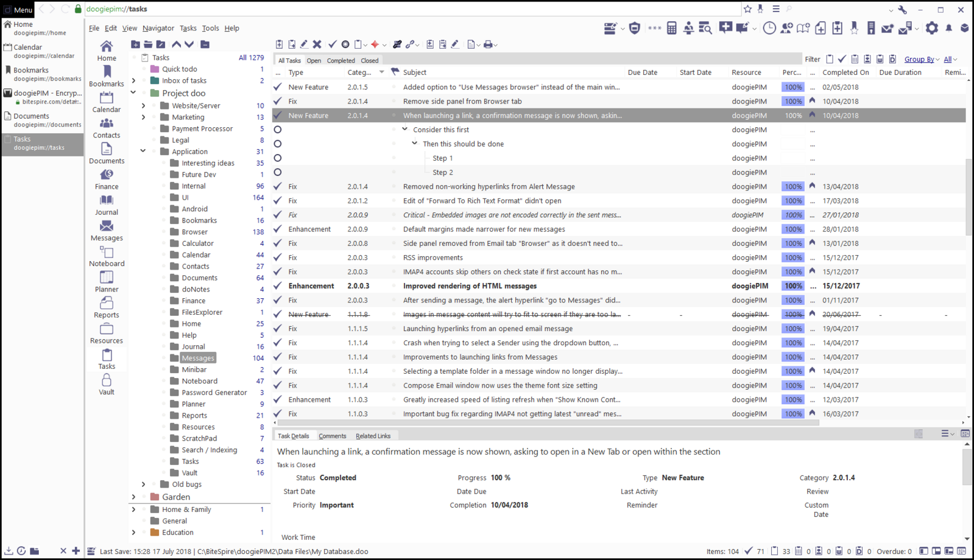Toggle circle for 'Then this should be done'
The height and width of the screenshot is (560, 974).
click(x=278, y=144)
